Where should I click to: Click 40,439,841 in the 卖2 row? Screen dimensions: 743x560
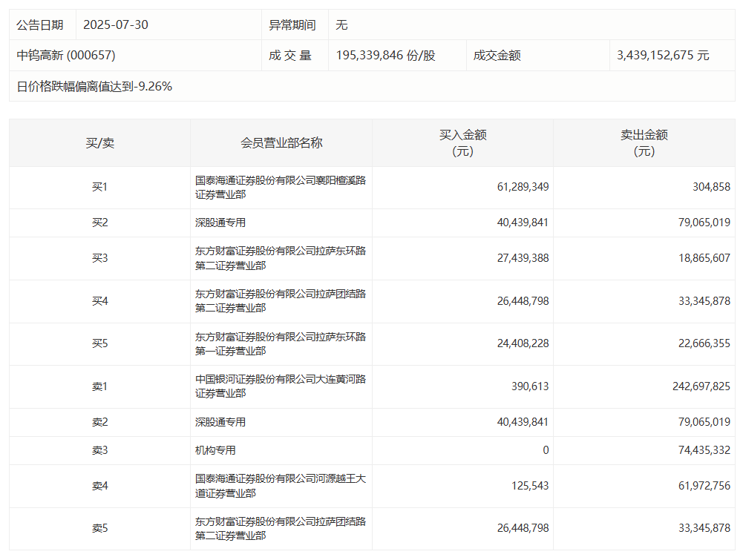click(x=523, y=422)
